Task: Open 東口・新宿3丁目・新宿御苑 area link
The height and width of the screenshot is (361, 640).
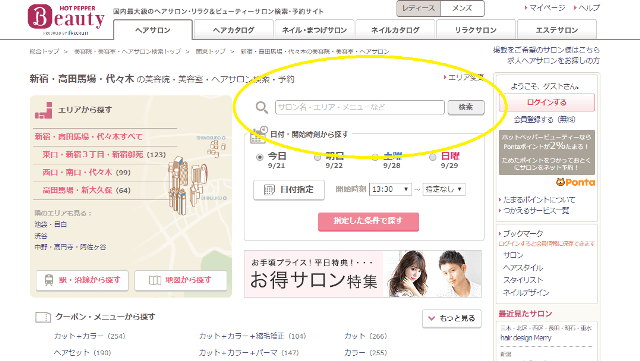Action: point(93,154)
